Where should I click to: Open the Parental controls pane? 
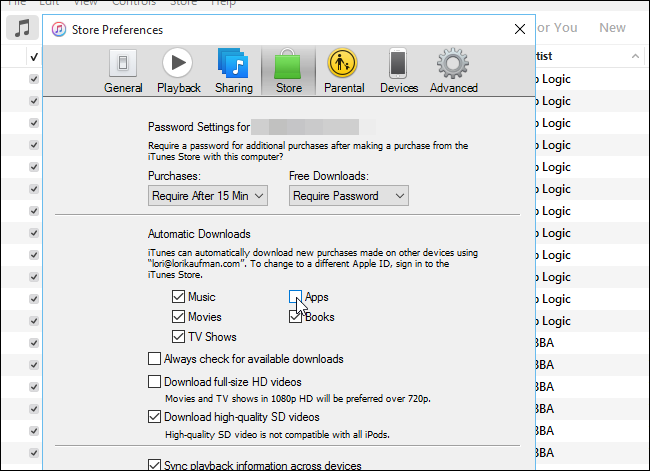tap(343, 70)
